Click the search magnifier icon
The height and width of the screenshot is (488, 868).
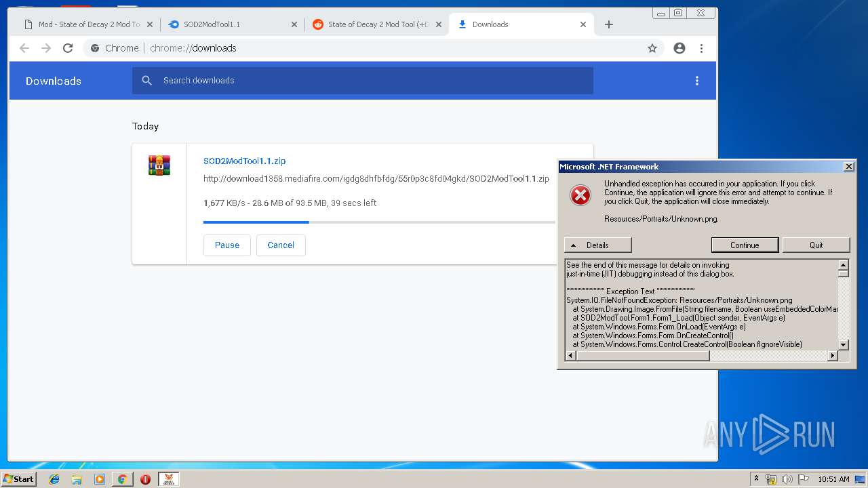pos(147,81)
